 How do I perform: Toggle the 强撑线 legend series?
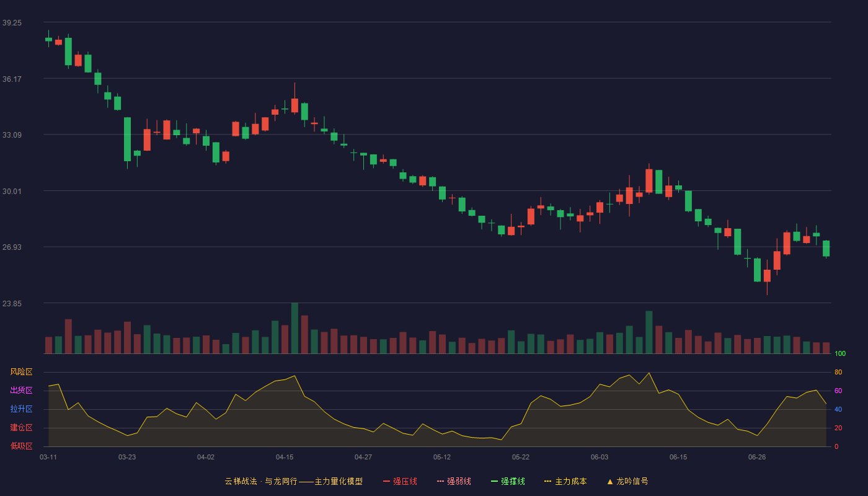coord(508,481)
